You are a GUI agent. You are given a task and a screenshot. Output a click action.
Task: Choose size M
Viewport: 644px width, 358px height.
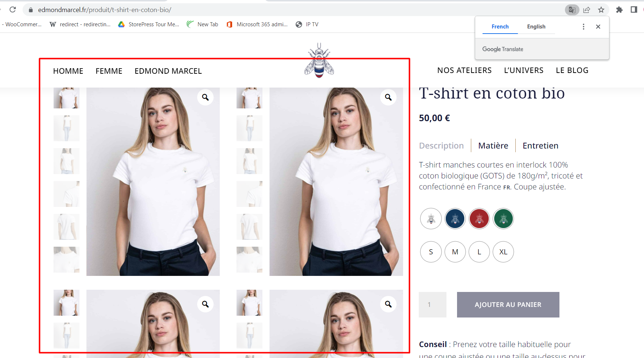[x=455, y=252]
